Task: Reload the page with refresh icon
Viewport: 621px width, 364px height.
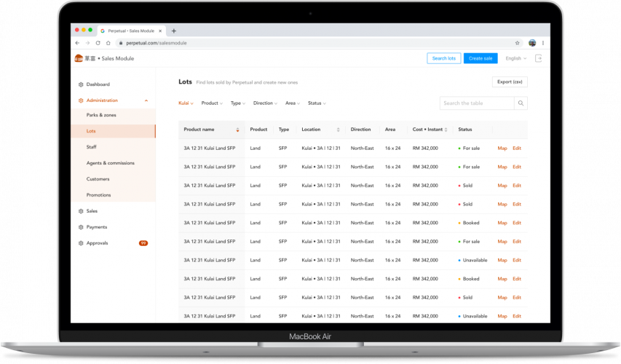Action: (98, 43)
